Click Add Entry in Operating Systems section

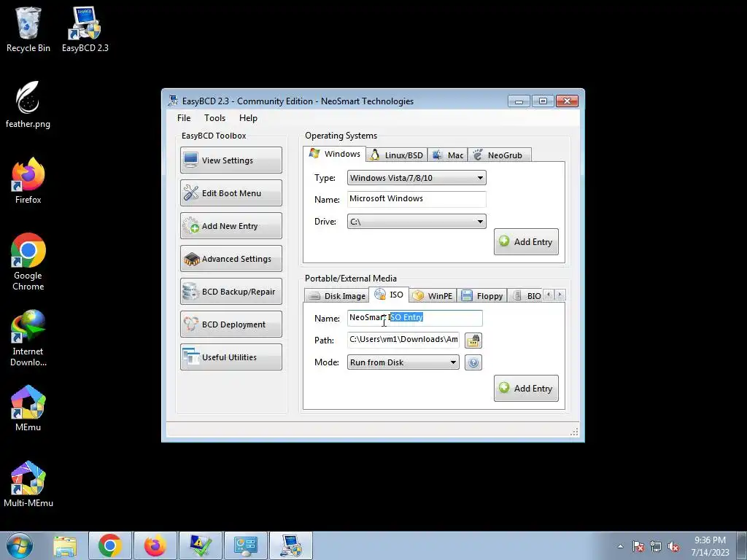pos(526,242)
